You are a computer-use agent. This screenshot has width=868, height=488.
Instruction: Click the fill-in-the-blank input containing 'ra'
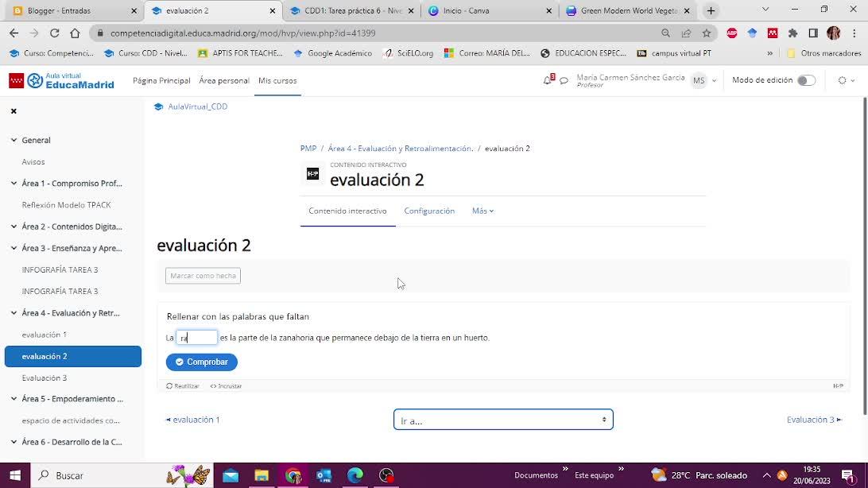196,338
